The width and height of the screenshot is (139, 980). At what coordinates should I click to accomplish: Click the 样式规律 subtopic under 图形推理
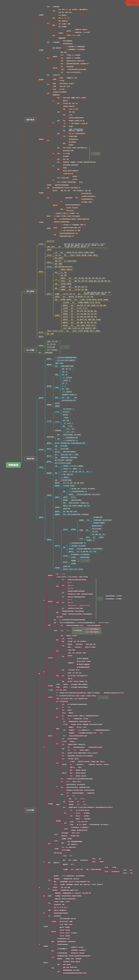click(x=41, y=50)
